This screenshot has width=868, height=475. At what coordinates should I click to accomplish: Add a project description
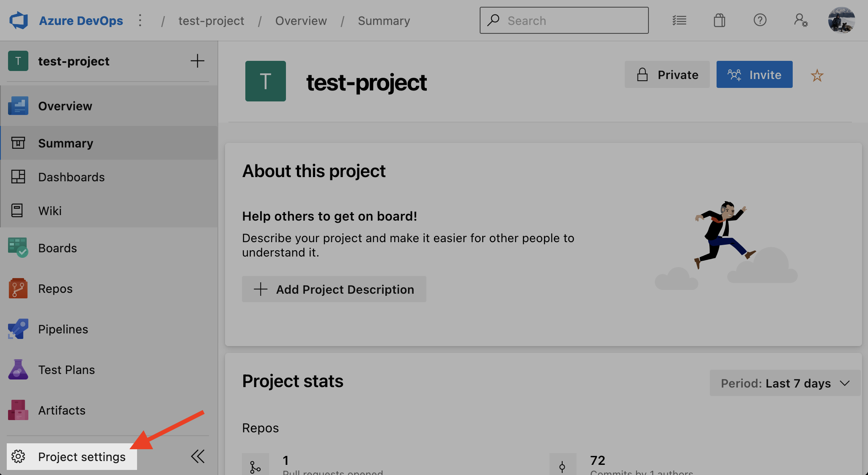coord(334,289)
